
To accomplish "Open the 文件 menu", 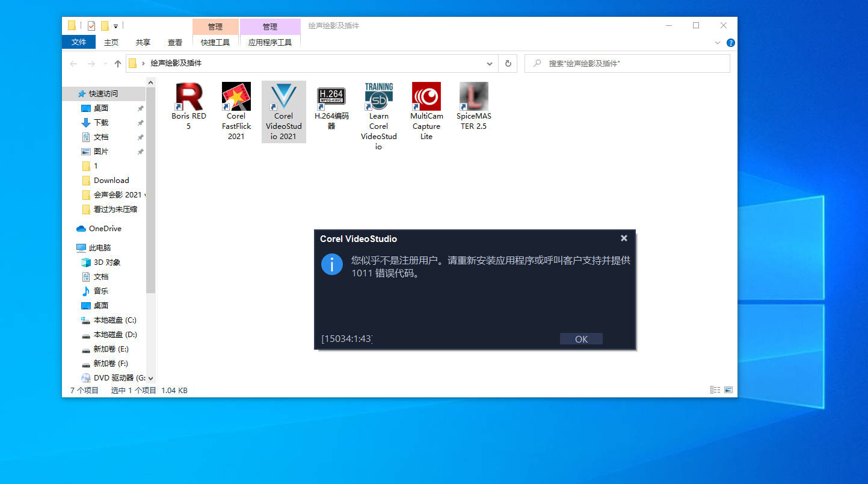I will click(79, 42).
